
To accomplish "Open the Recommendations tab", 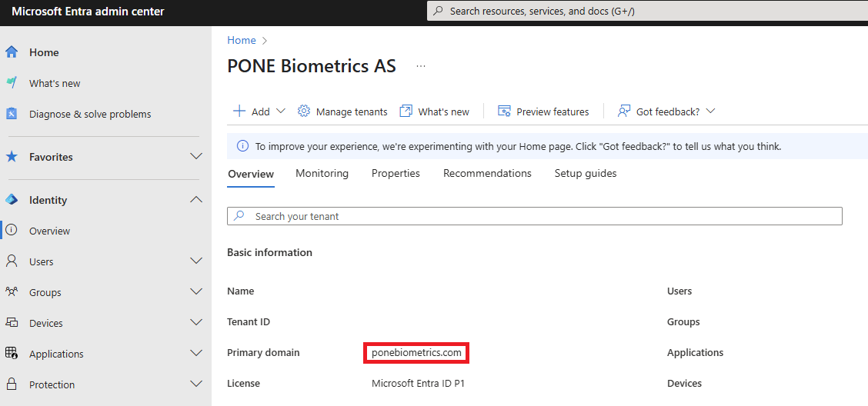I will 487,173.
